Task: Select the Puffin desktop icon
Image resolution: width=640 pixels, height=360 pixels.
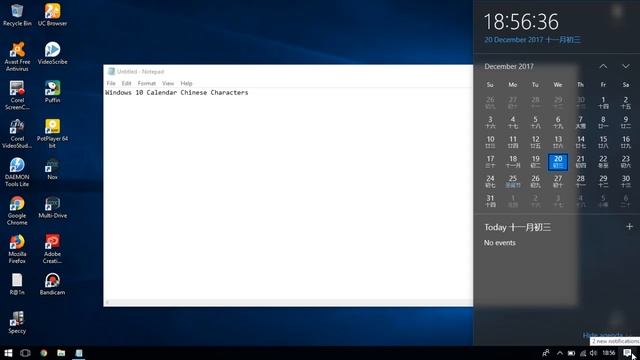Action: point(52,91)
